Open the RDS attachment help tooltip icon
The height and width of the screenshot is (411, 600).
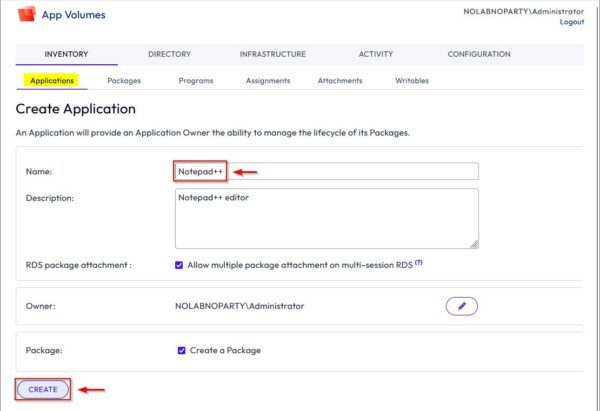tap(419, 263)
